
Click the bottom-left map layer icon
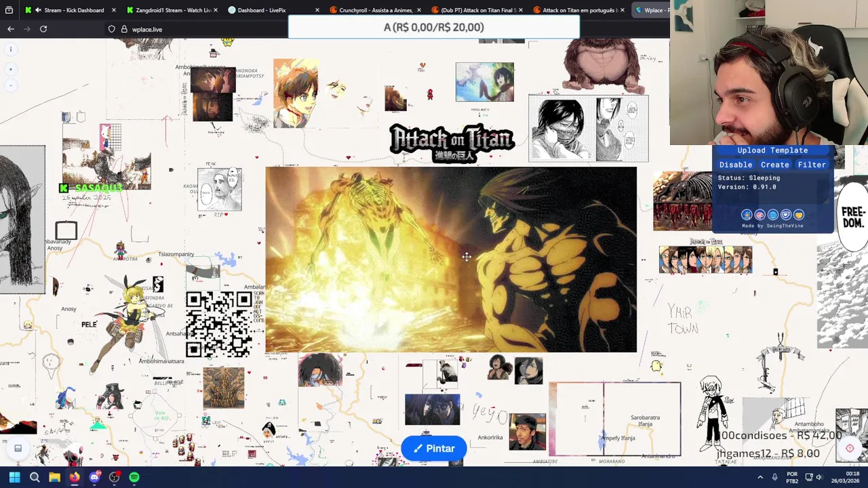point(18,448)
